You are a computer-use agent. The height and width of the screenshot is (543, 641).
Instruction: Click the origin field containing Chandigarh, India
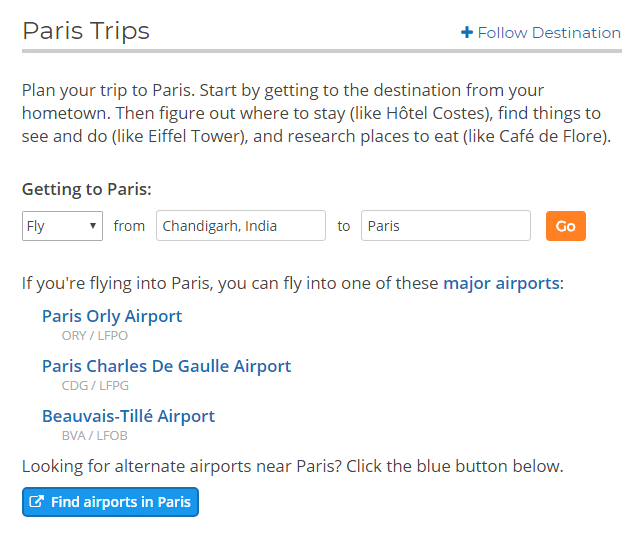click(x=241, y=226)
